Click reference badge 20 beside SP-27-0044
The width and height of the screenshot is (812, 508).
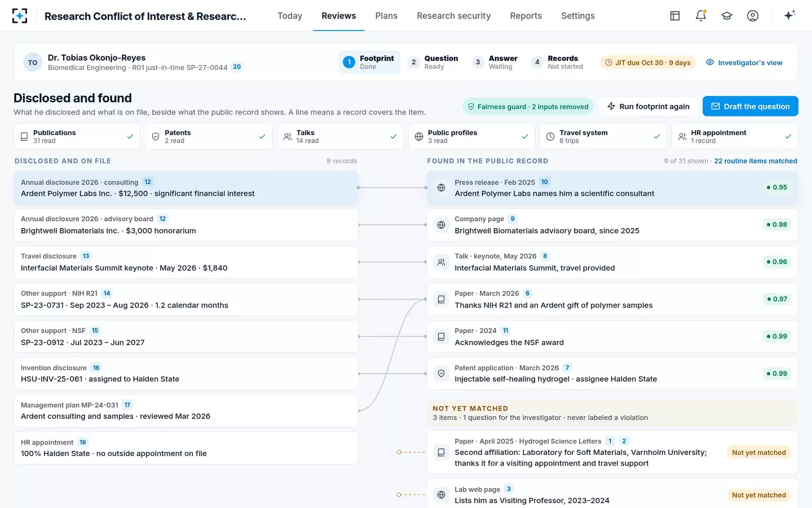[237, 67]
